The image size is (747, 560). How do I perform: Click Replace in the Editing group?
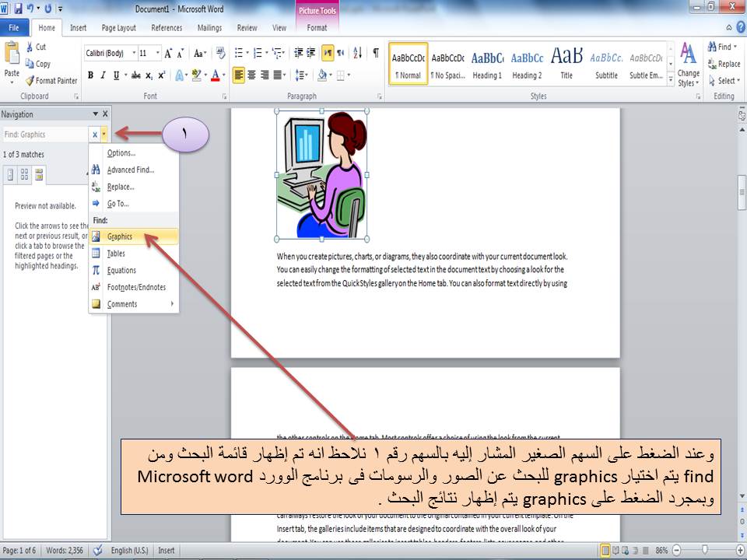pyautogui.click(x=724, y=64)
